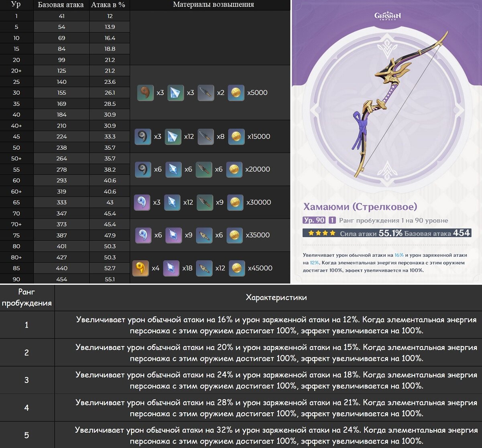482x448 pixels.
Task: Click the arrowhead icon marked x2
Action: point(206,93)
